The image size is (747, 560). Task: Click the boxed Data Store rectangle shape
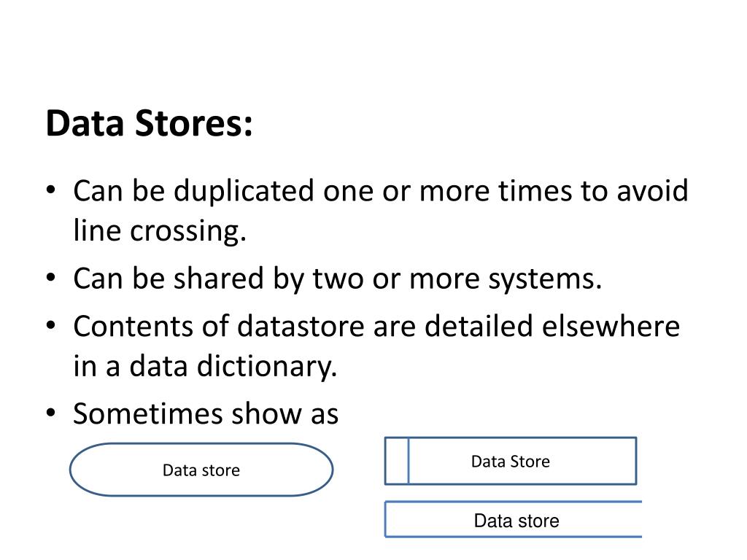tap(511, 461)
